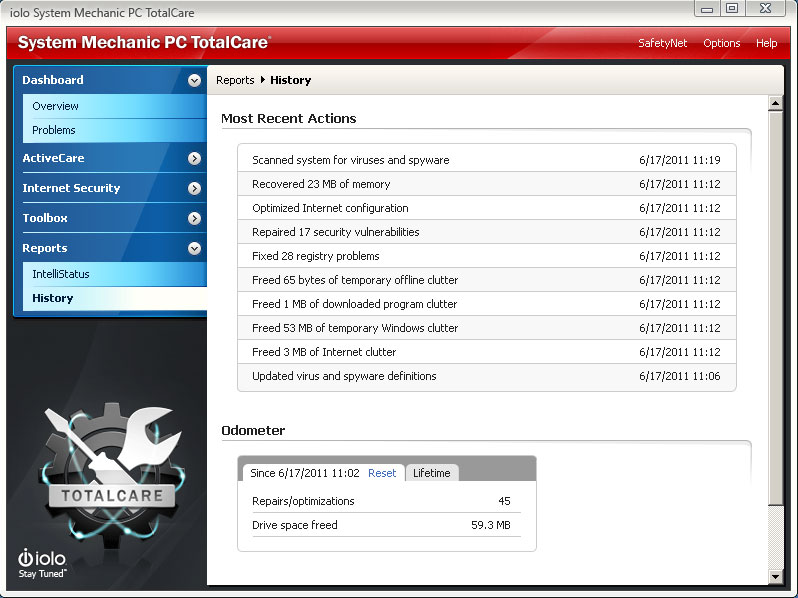Select 'Freed 3 MB of Internet clutter' row

(487, 352)
